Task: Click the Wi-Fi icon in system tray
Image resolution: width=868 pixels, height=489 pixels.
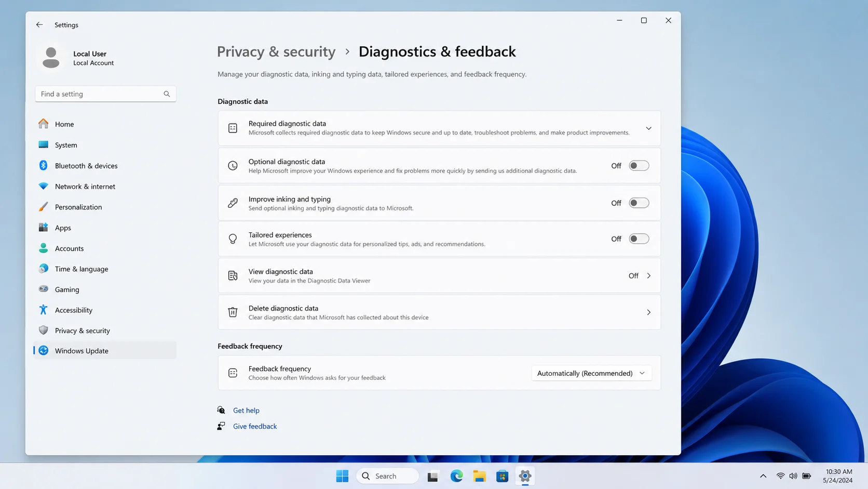Action: point(780,476)
